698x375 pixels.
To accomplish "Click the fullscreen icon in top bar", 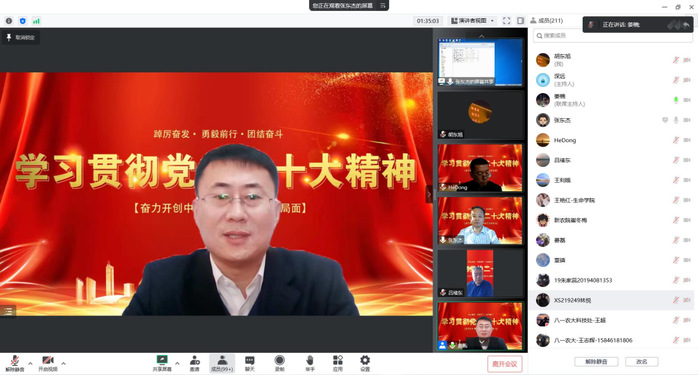I will coord(507,20).
